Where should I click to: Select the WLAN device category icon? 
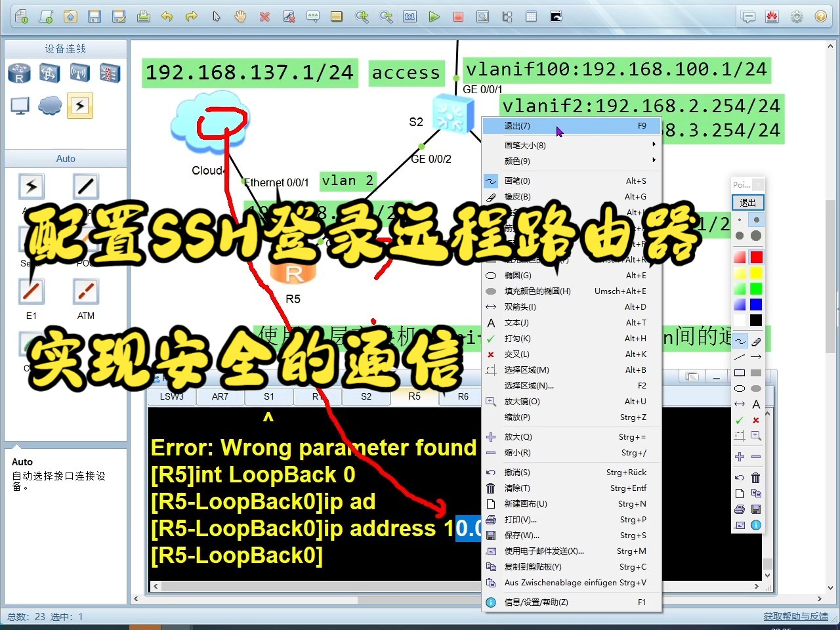click(x=80, y=73)
